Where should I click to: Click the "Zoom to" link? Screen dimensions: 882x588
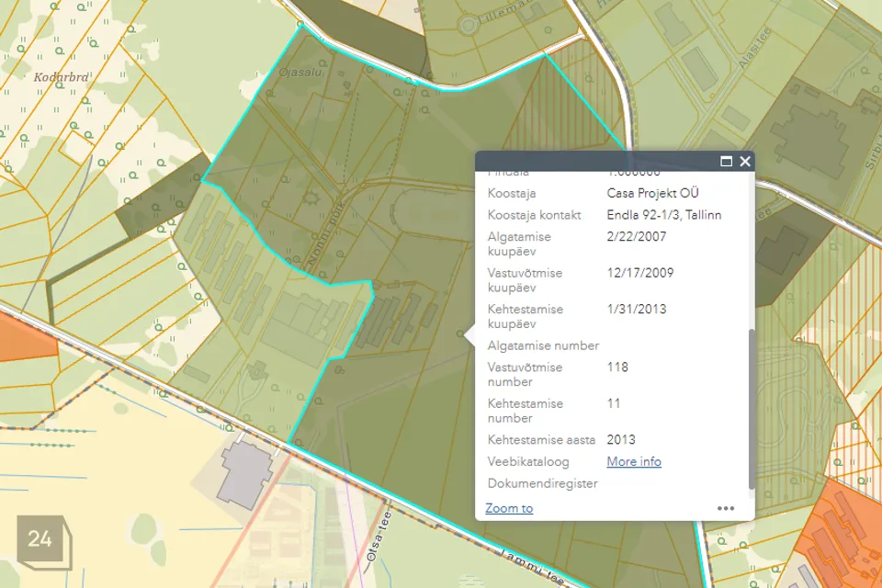coord(509,508)
